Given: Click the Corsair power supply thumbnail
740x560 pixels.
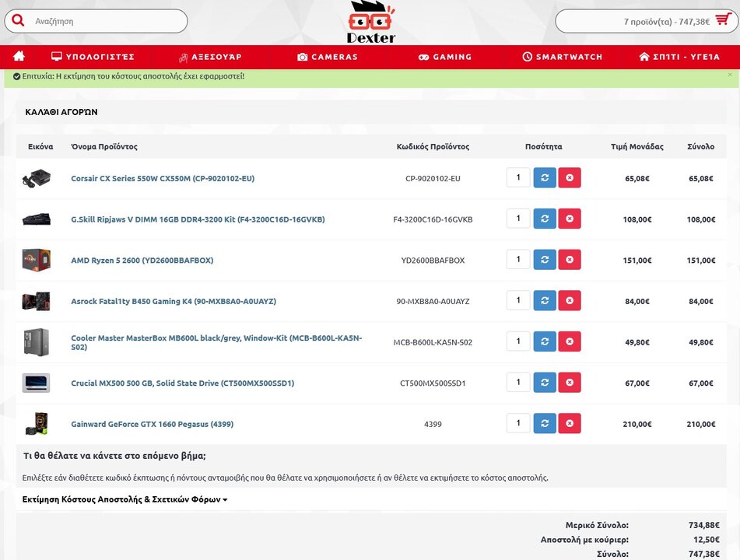Looking at the screenshot, I should pyautogui.click(x=37, y=178).
